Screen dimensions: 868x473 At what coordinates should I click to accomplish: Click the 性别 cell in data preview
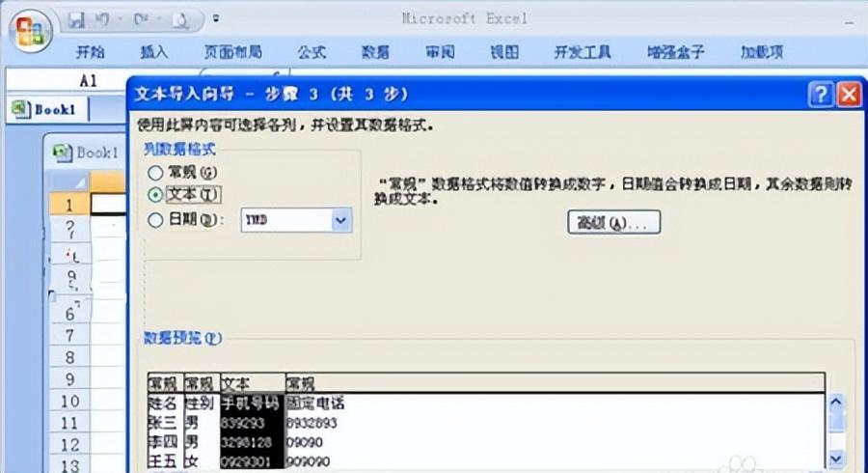click(x=200, y=403)
